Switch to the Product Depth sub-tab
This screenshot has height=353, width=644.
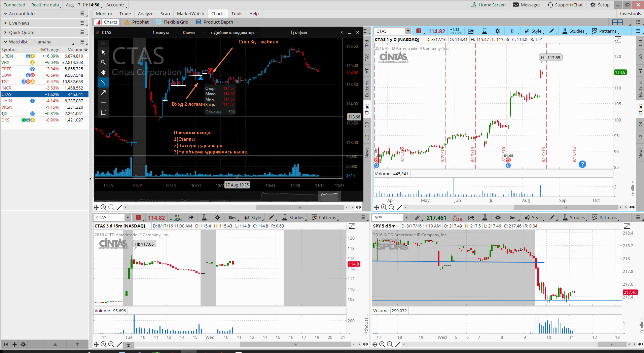215,22
